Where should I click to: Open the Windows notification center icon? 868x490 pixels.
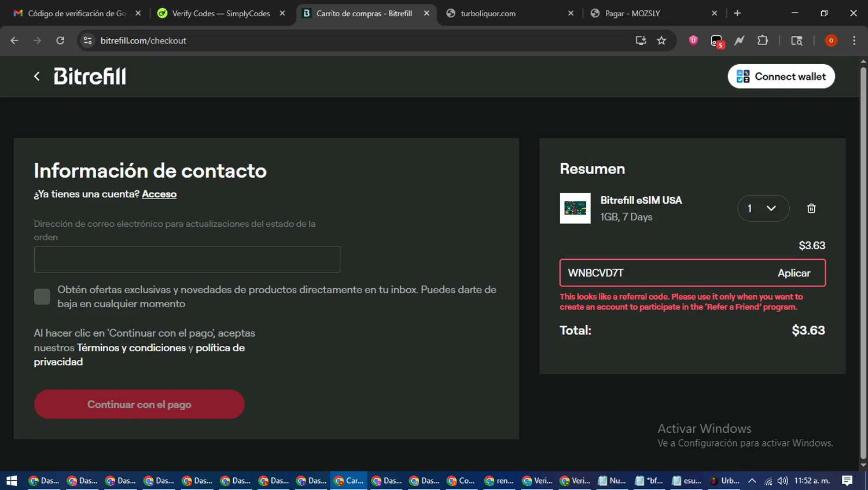[x=847, y=481]
